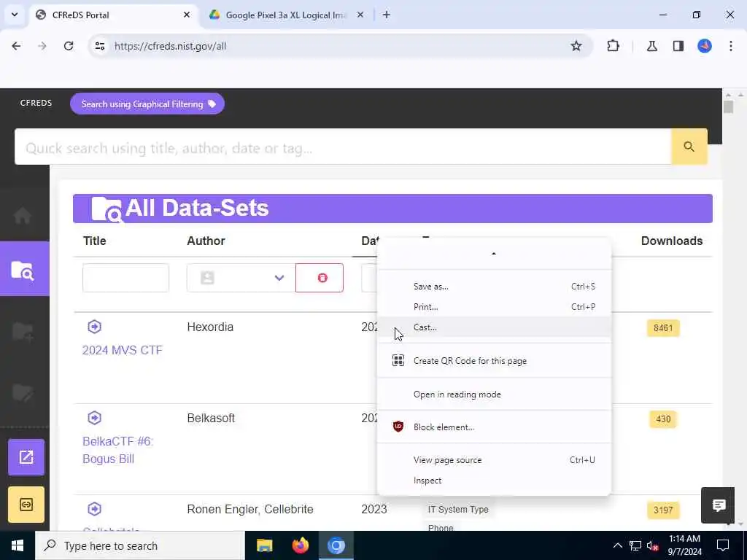Image resolution: width=747 pixels, height=560 pixels.
Task: Open a new browser tab
Action: coord(387,15)
